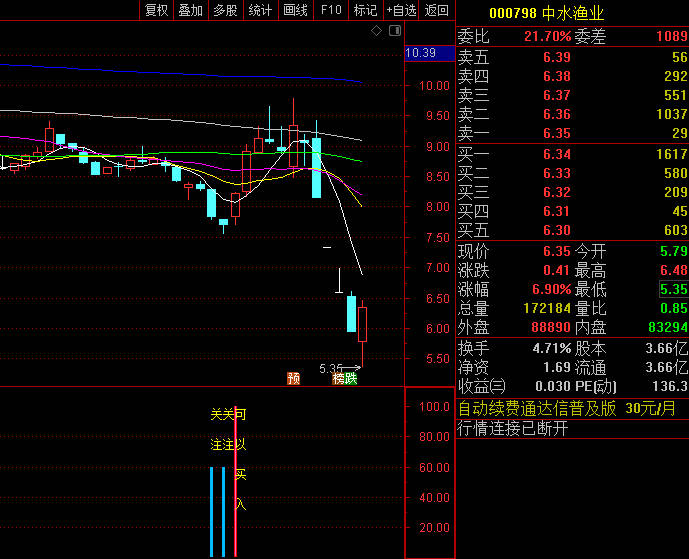Click the 总量 value 172184
The image size is (689, 559).
[547, 309]
